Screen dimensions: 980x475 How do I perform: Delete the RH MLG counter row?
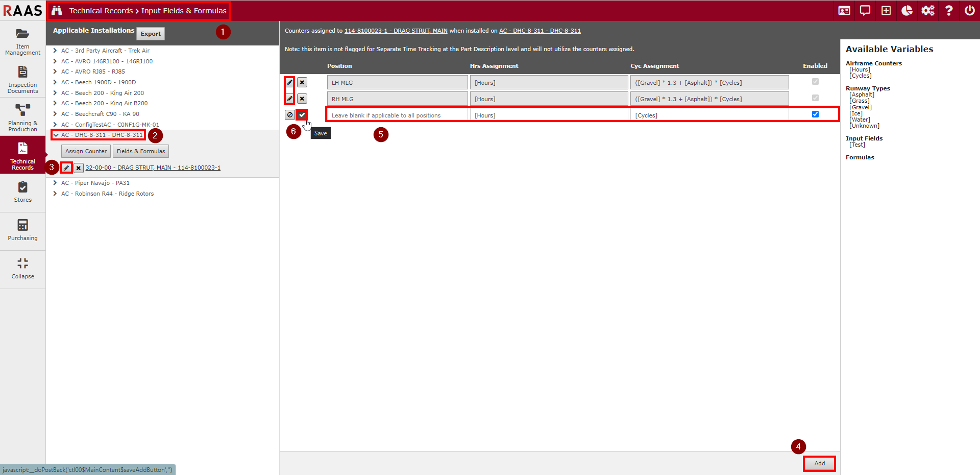(302, 99)
